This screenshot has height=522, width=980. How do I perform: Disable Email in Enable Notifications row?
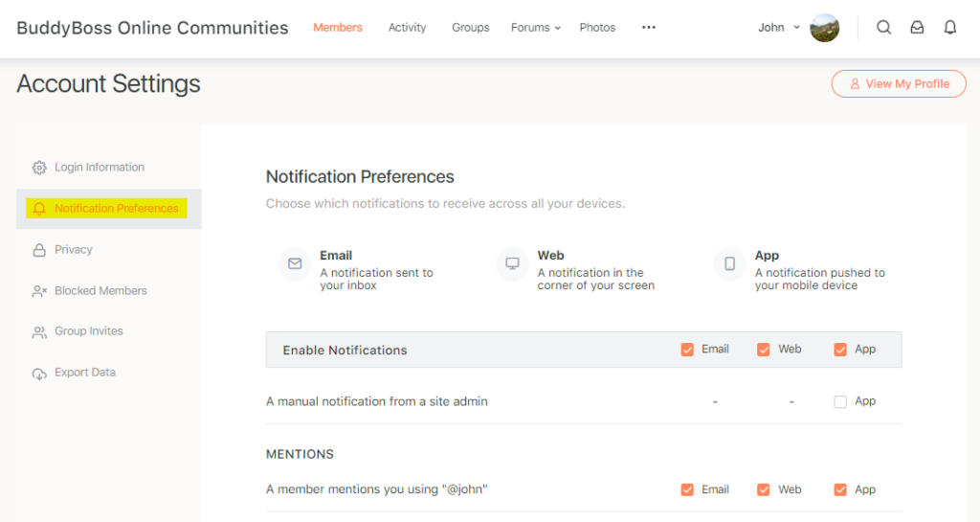click(687, 350)
